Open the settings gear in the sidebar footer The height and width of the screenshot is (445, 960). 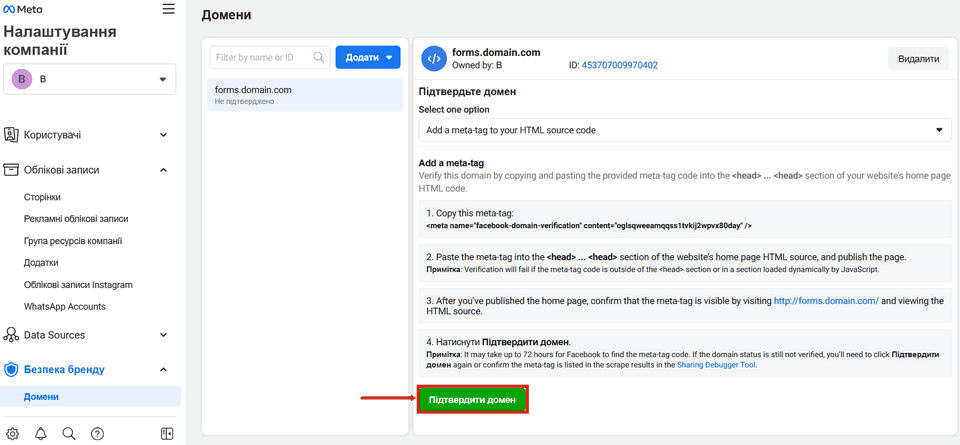(13, 433)
